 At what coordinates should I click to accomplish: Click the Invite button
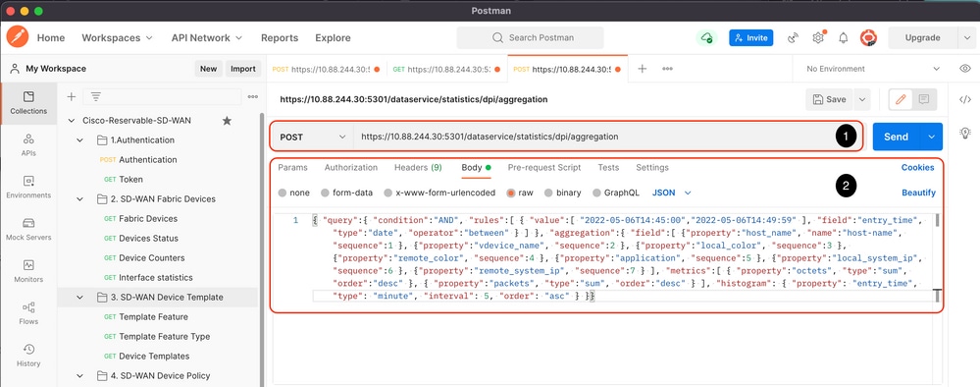pos(750,37)
